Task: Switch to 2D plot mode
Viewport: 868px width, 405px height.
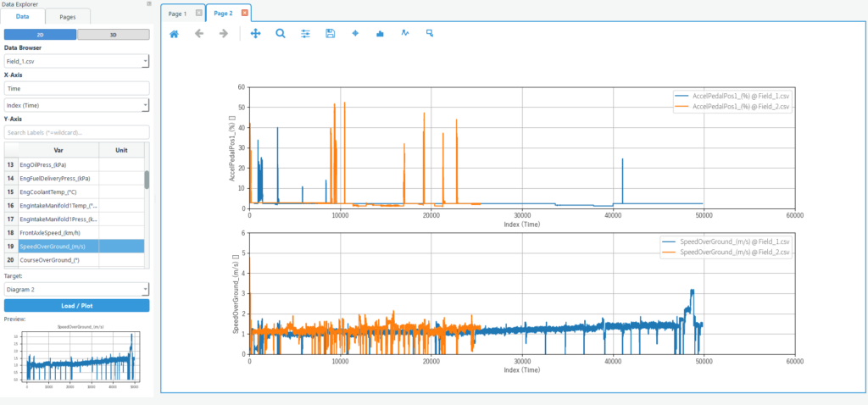Action: [x=40, y=35]
